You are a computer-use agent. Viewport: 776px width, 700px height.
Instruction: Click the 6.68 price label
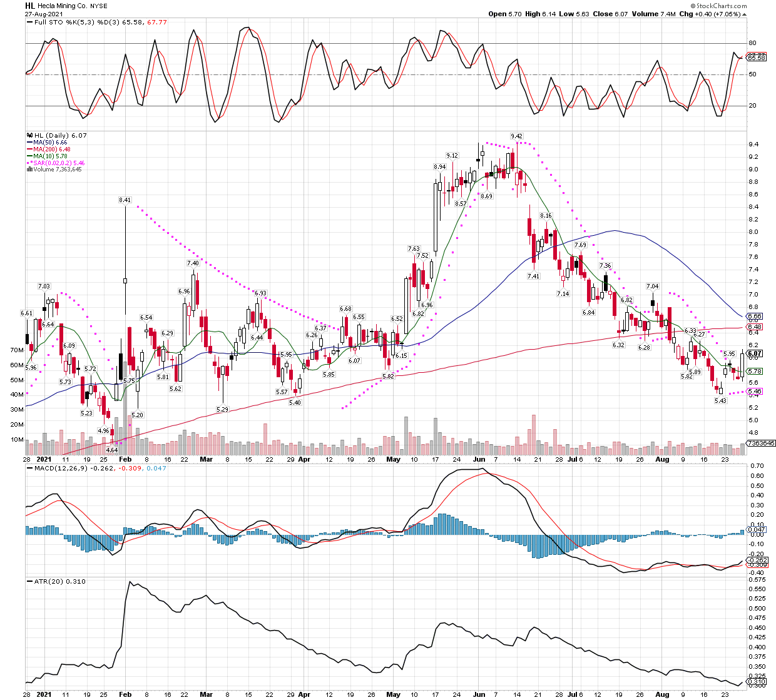click(345, 309)
